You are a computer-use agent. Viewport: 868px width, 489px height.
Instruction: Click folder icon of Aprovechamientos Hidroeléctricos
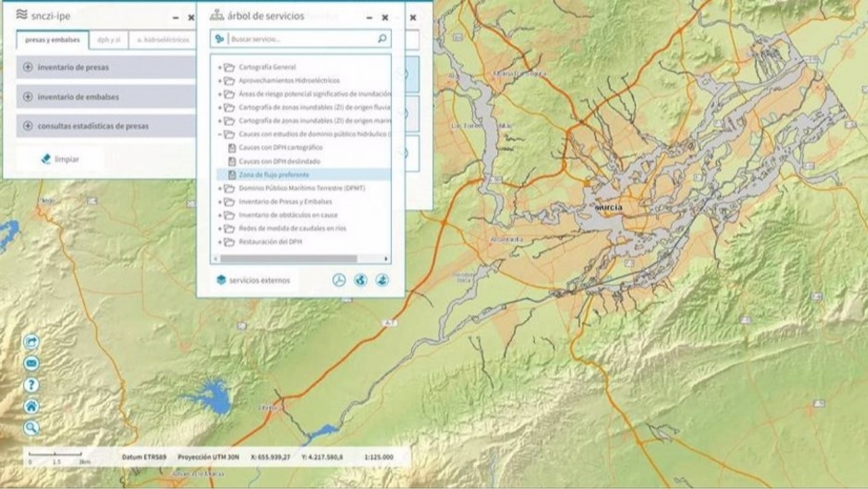point(229,81)
